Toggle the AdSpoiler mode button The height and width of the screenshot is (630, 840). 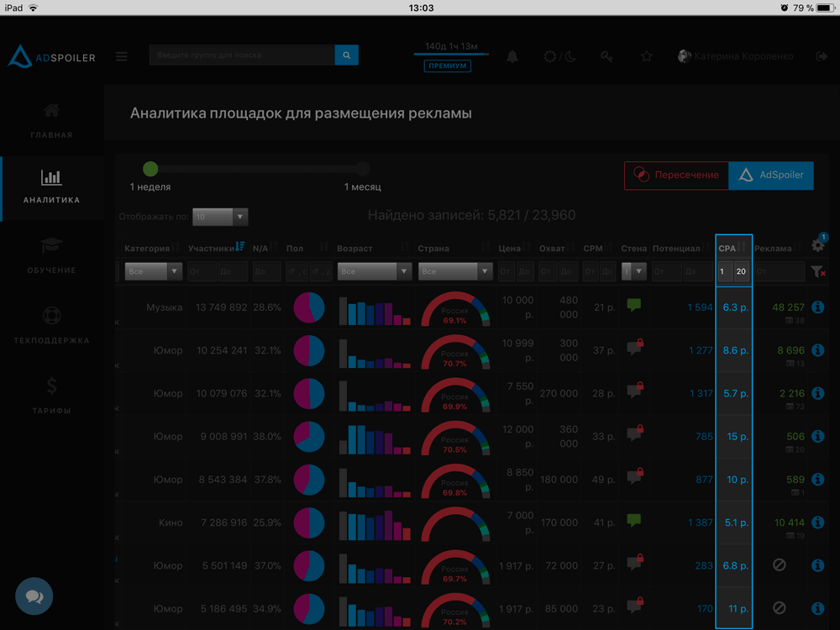(771, 176)
